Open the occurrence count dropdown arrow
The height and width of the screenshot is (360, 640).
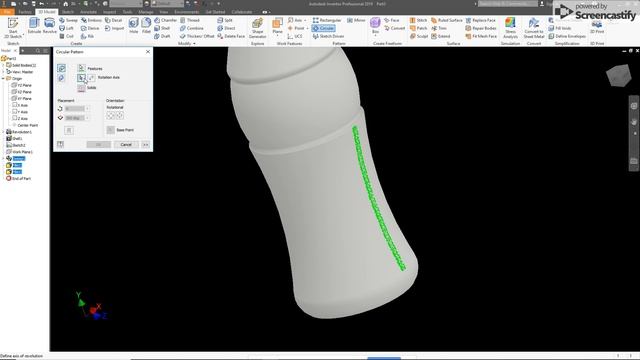pyautogui.click(x=87, y=109)
